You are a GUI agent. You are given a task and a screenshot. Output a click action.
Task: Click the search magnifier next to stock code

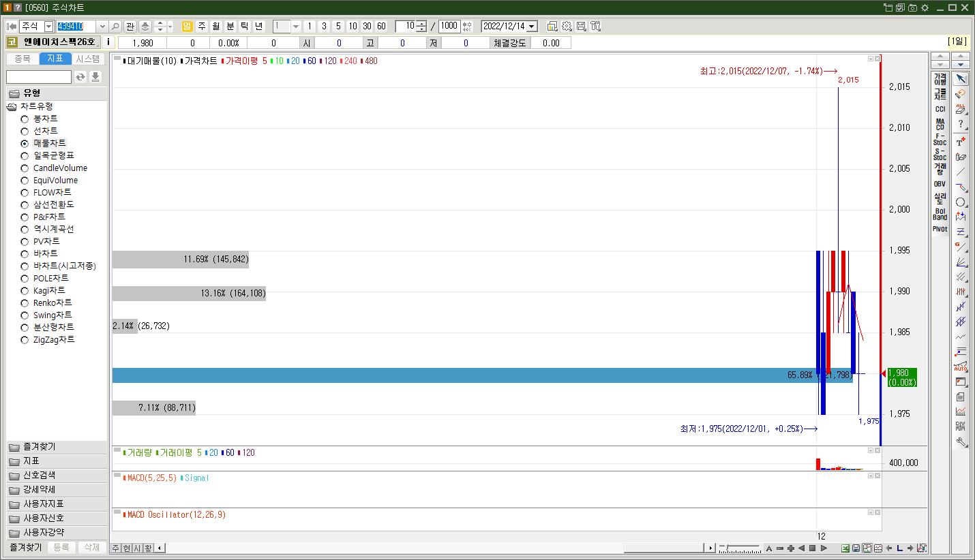click(115, 27)
